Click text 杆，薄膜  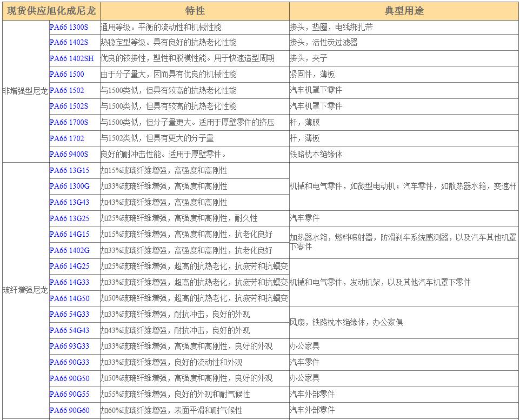point(304,122)
